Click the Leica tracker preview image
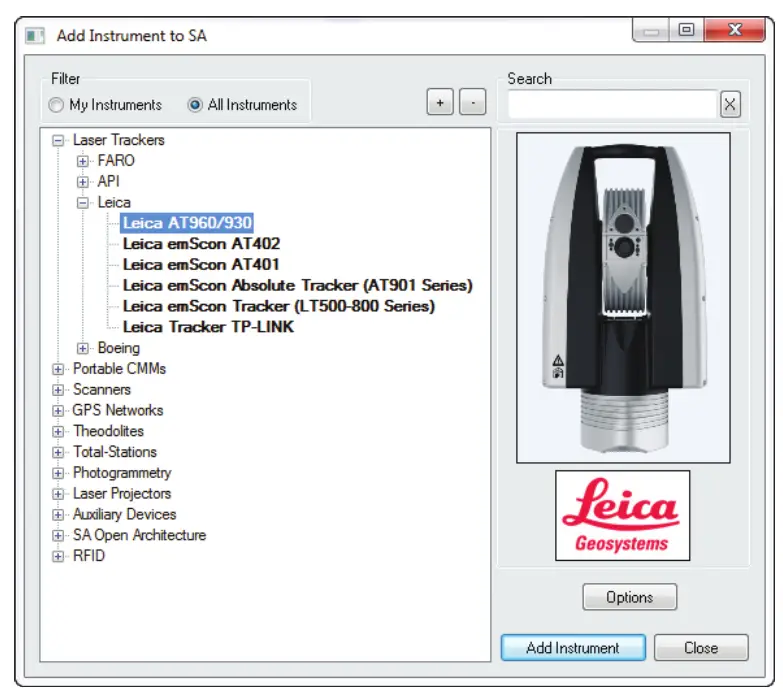 tap(623, 298)
